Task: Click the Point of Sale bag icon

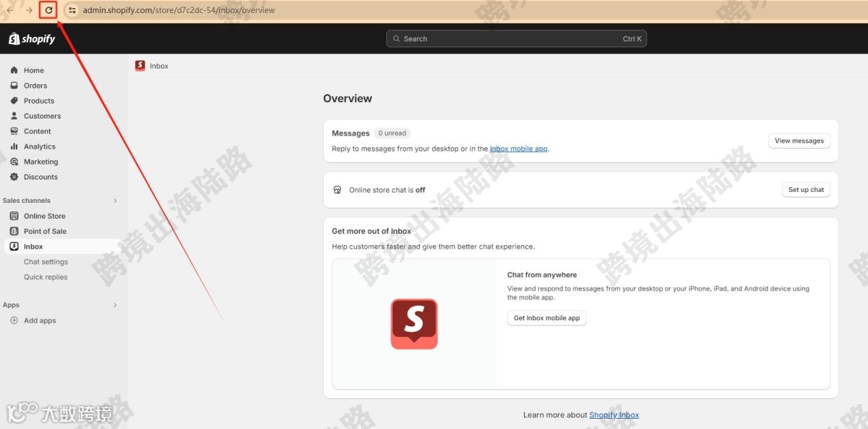Action: point(14,231)
